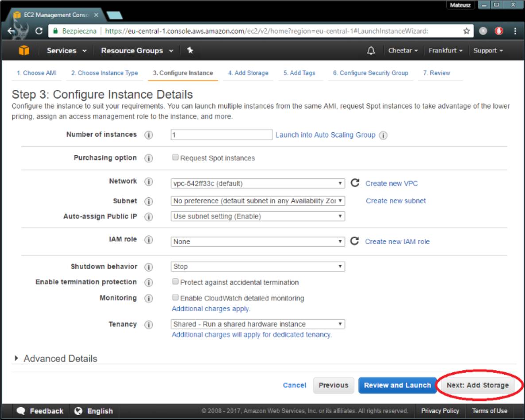The height and width of the screenshot is (420, 525).
Task: Enable CloudWatch detailed monitoring checkbox
Action: [x=175, y=298]
